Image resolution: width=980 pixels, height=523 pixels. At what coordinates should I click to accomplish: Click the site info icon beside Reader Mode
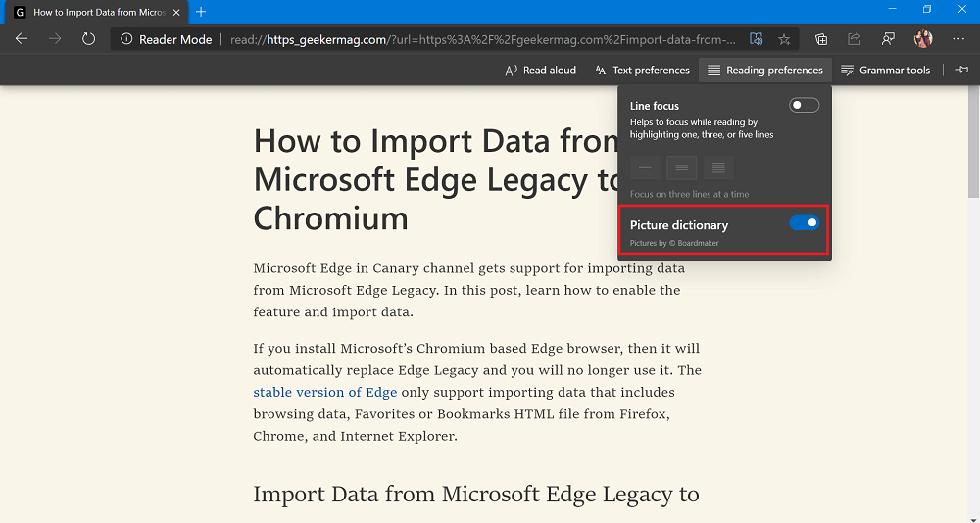tap(126, 39)
